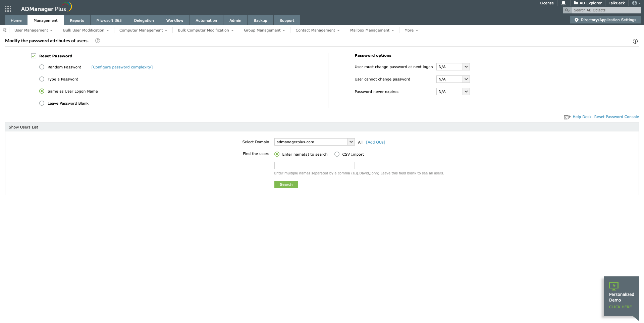Choose Same as User Logon Name

pos(42,91)
